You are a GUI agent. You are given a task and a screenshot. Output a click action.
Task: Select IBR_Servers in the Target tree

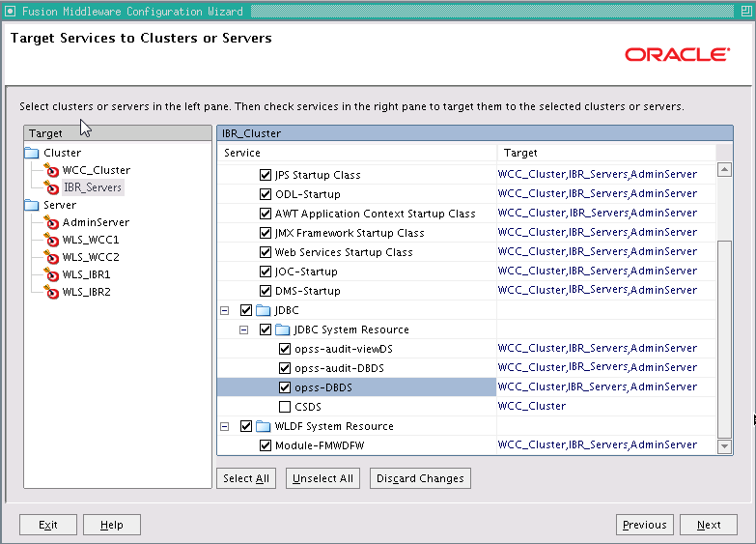tap(93, 187)
